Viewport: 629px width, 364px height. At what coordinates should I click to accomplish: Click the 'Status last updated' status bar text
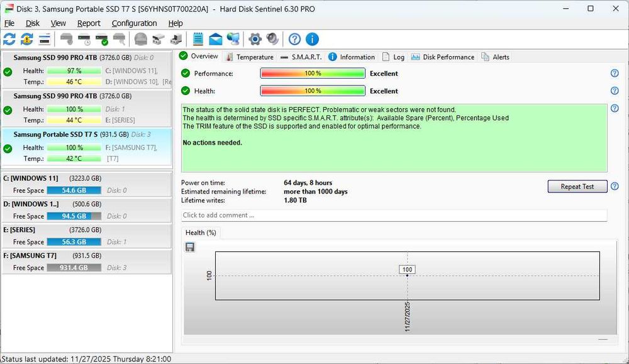[x=86, y=359]
